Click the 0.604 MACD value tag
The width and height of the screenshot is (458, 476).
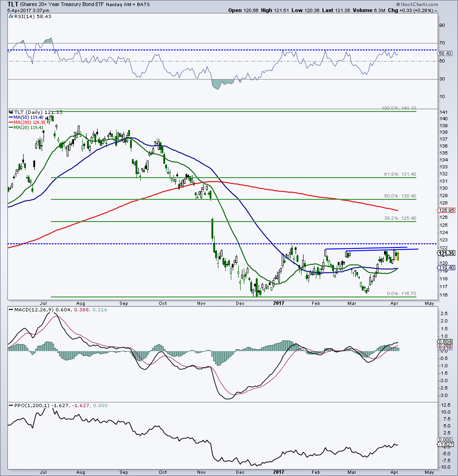pyautogui.click(x=446, y=342)
